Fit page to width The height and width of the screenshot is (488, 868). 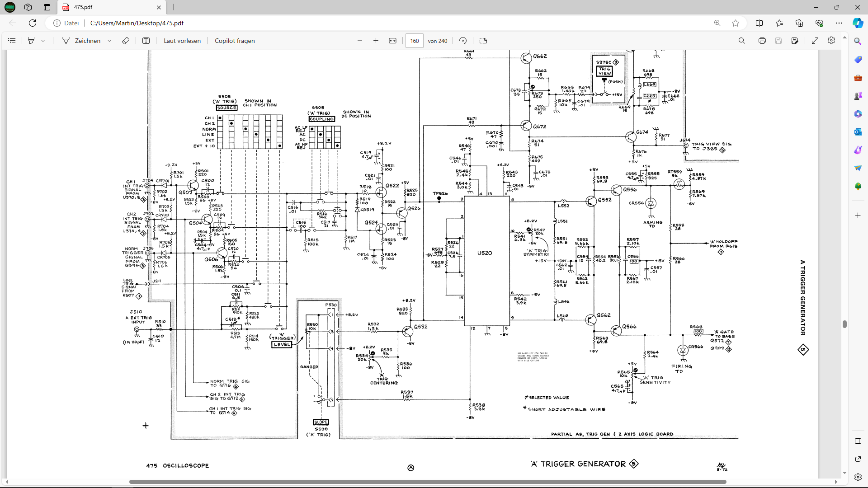392,41
